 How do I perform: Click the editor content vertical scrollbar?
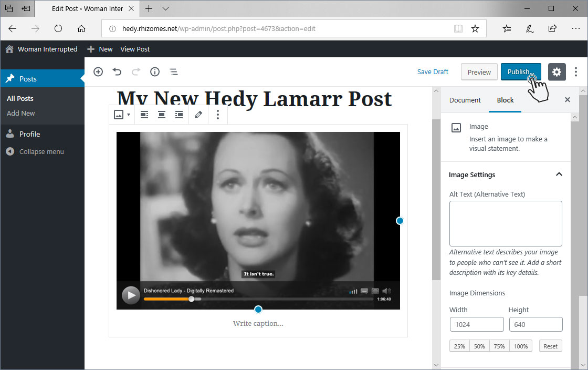pos(436,200)
